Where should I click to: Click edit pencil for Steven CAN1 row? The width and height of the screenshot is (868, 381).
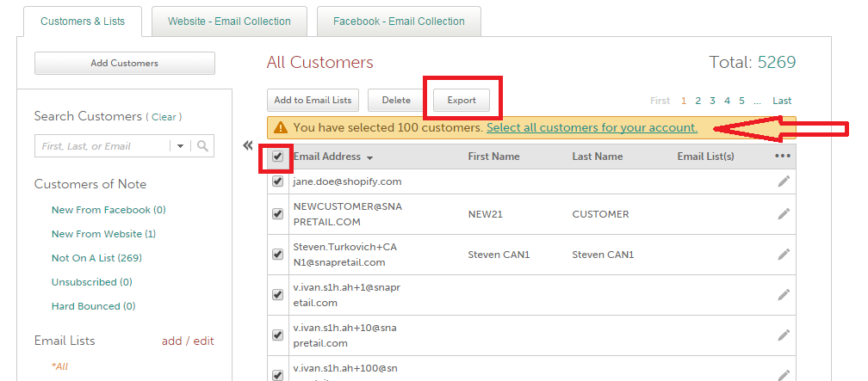pyautogui.click(x=784, y=255)
